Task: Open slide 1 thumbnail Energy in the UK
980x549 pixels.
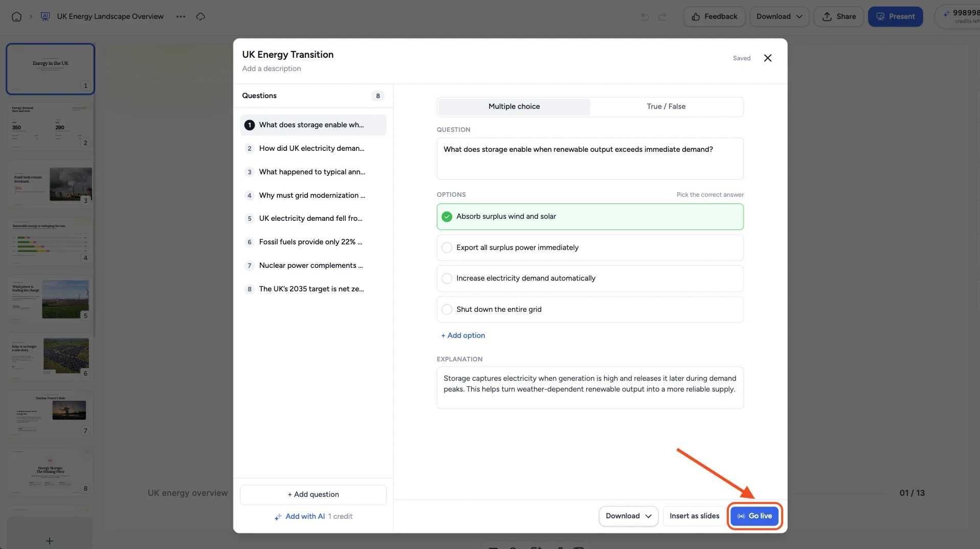Action: 50,69
